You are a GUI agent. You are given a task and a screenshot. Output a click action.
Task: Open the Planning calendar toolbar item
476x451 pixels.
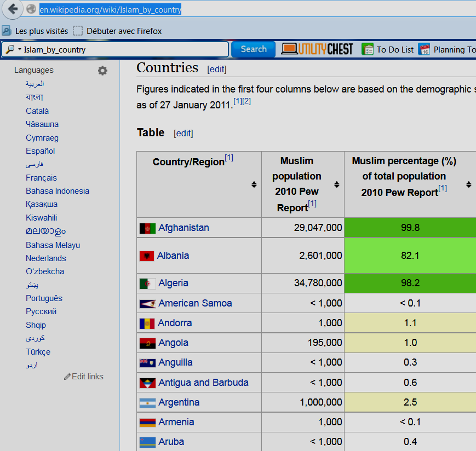[446, 50]
